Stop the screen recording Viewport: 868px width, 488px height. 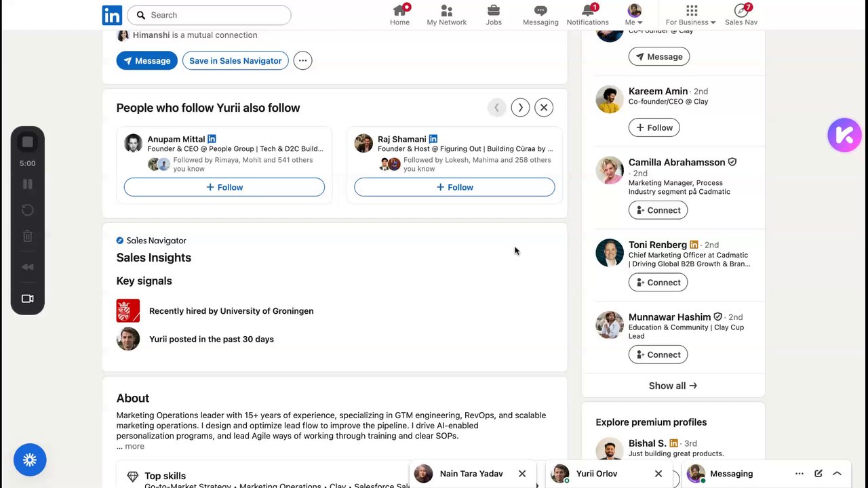[28, 142]
